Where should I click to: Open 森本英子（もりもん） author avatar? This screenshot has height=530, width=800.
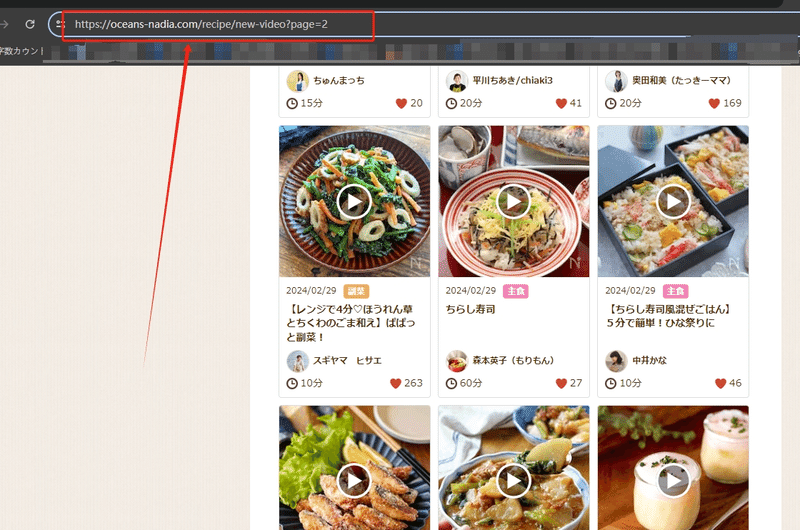pyautogui.click(x=457, y=361)
